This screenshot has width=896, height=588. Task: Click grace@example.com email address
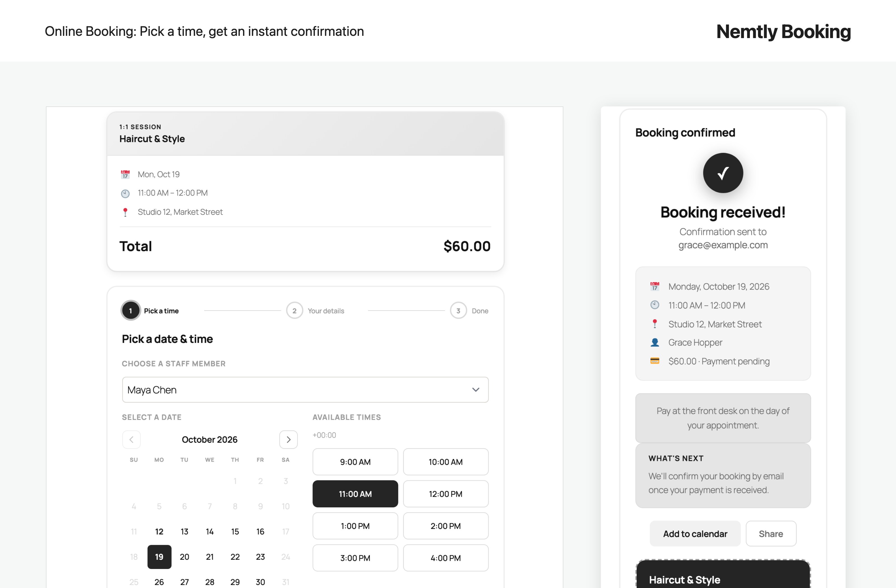coord(723,245)
